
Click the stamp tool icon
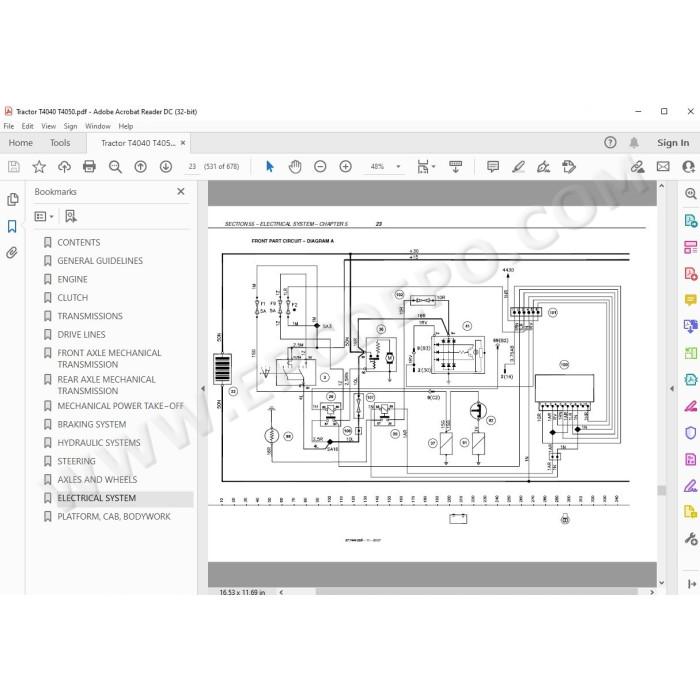click(569, 167)
